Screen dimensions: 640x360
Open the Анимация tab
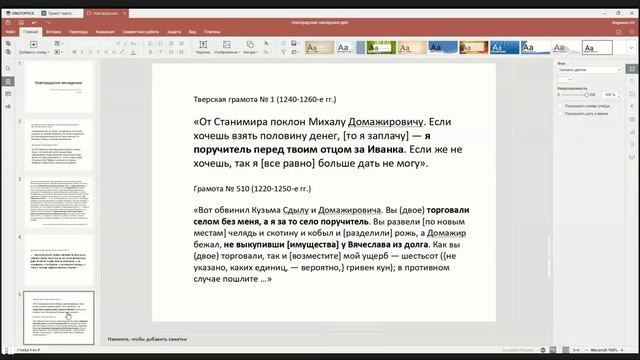tap(105, 32)
